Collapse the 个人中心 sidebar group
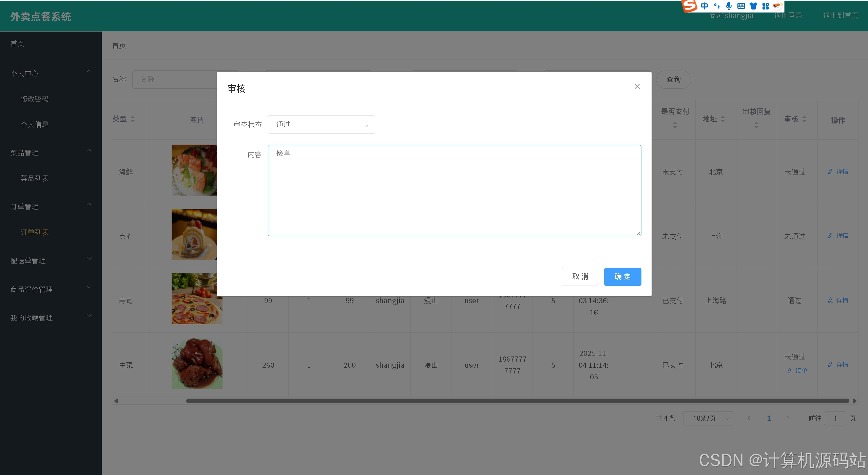This screenshot has width=868, height=475. coord(51,73)
